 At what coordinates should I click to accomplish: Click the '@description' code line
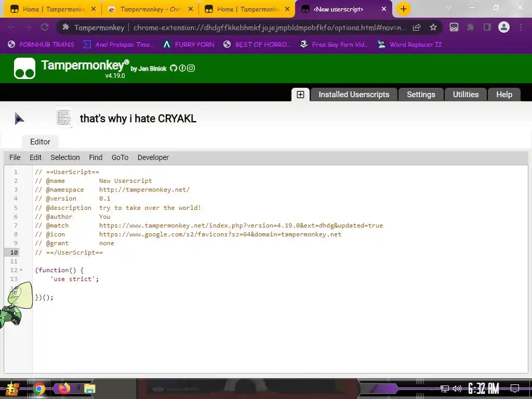click(118, 208)
